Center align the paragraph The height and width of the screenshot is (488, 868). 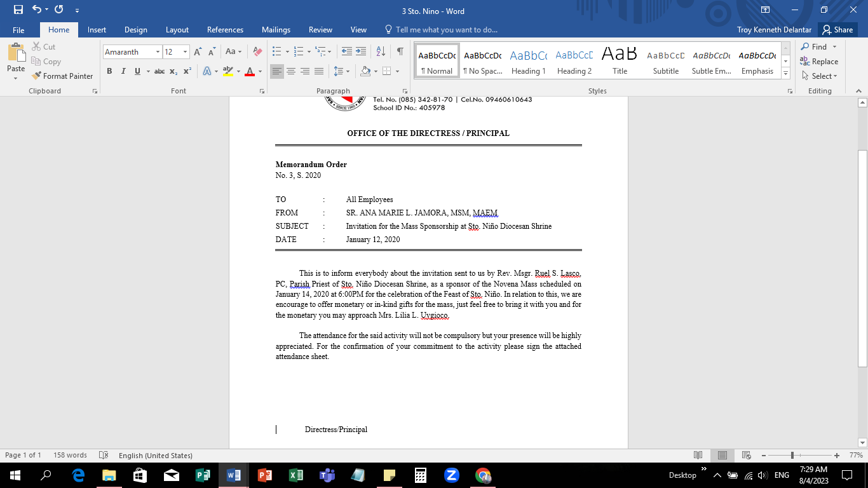point(291,71)
